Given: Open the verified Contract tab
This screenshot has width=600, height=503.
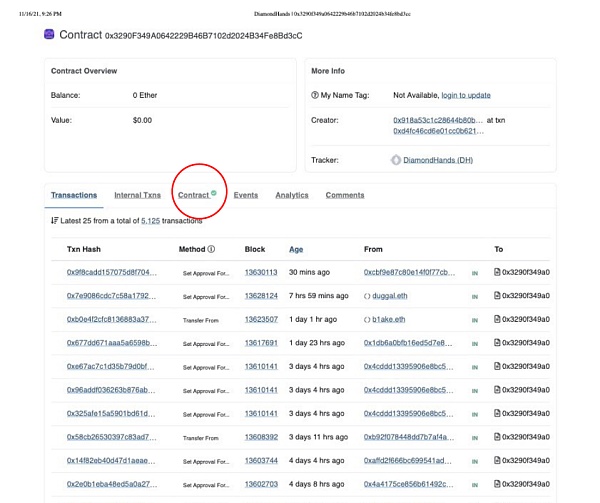Looking at the screenshot, I should tap(197, 195).
